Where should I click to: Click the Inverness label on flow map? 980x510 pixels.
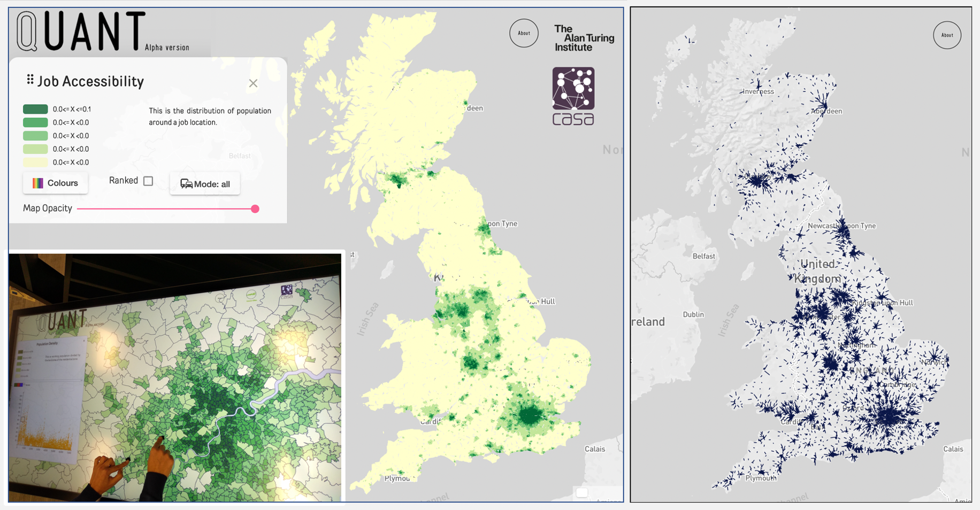coord(758,91)
